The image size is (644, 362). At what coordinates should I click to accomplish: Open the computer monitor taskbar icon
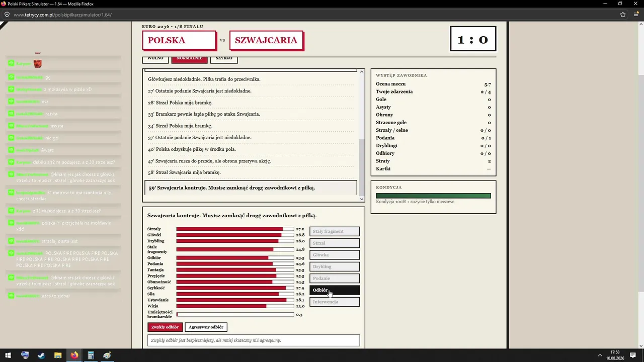point(25,355)
